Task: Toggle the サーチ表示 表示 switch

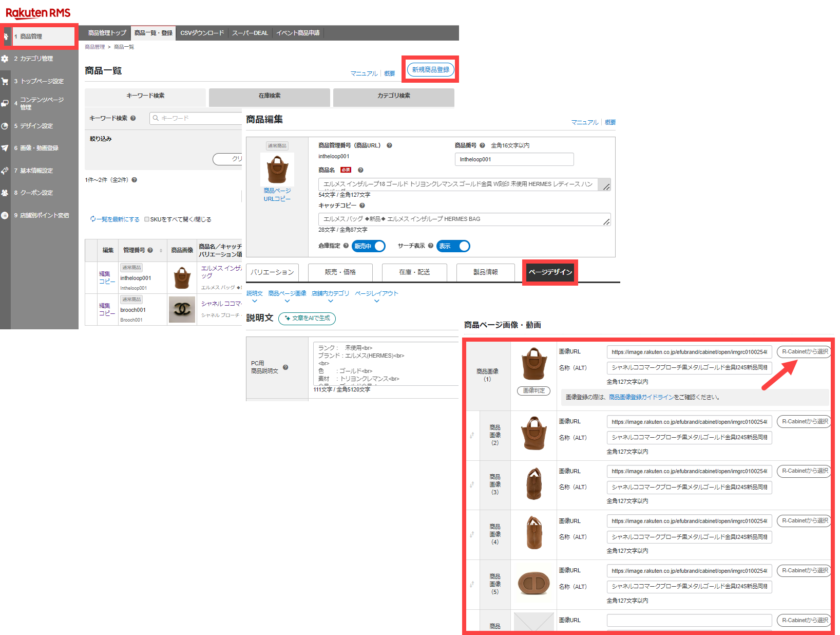Action: [x=453, y=246]
